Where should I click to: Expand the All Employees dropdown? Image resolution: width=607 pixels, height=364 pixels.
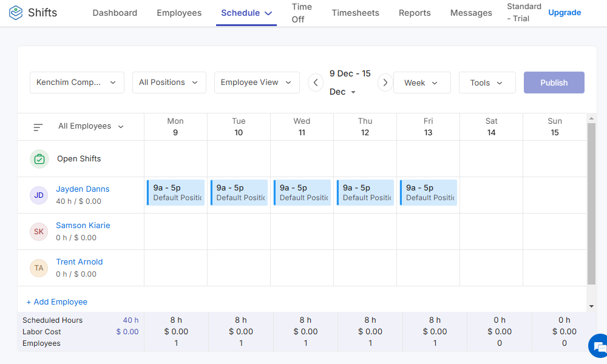tap(90, 126)
